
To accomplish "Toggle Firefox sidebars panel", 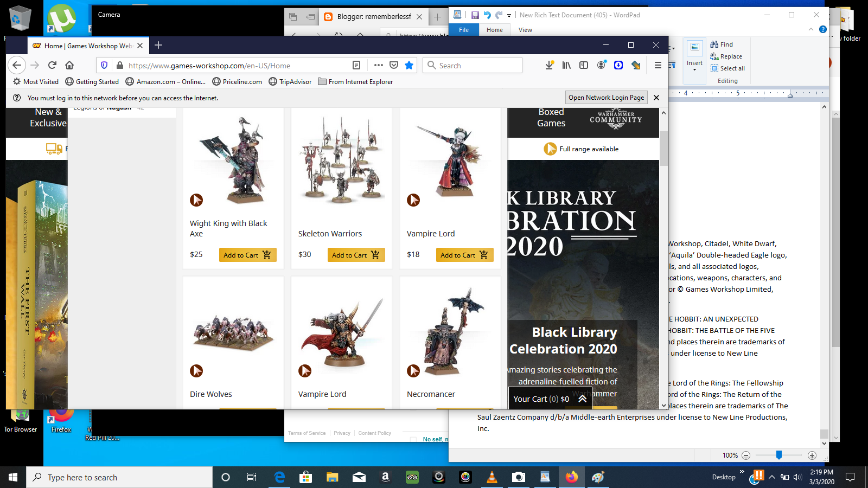I will [584, 65].
